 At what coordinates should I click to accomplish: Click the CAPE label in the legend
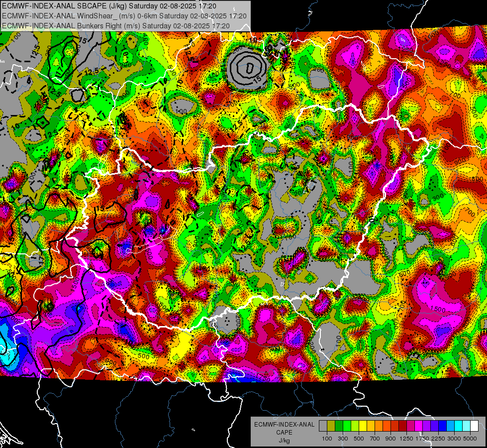[x=284, y=432]
